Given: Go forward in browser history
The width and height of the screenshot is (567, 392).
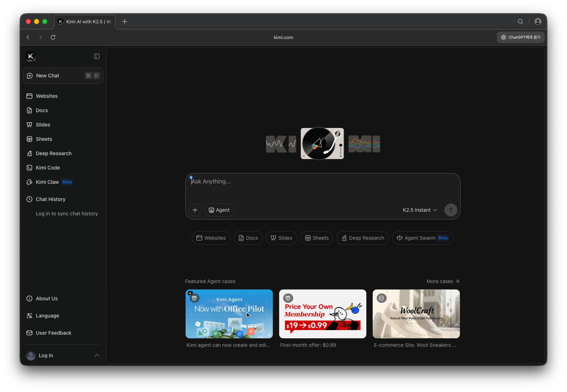Looking at the screenshot, I should coord(40,37).
